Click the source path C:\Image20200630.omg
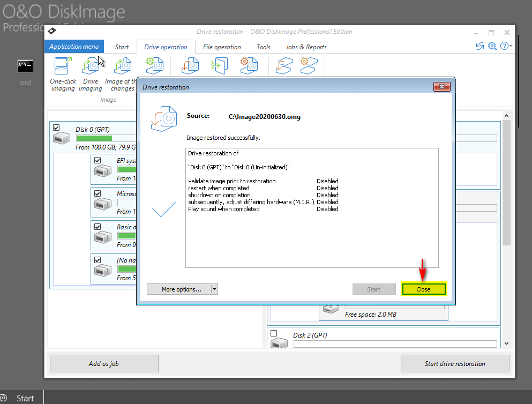The height and width of the screenshot is (404, 532). pyautogui.click(x=264, y=117)
